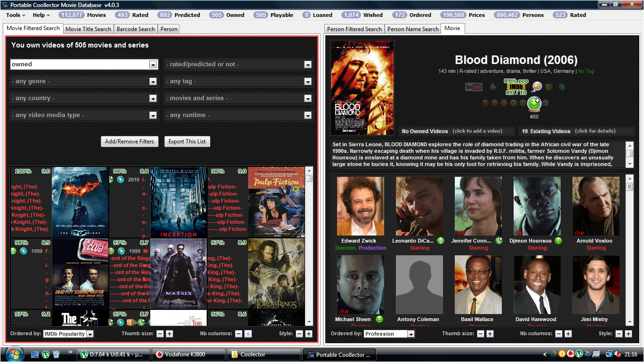The width and height of the screenshot is (644, 362).
Task: Click the 112,877 Movies counter
Action: pyautogui.click(x=82, y=15)
